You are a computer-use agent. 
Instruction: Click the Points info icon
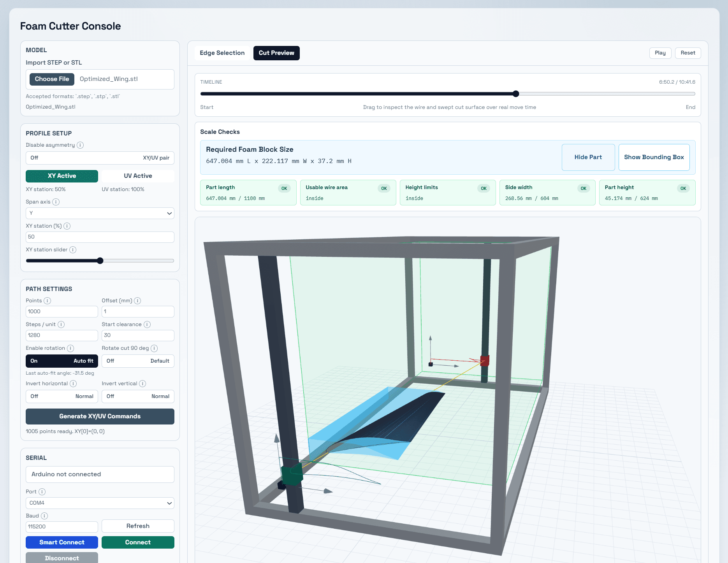(x=47, y=300)
